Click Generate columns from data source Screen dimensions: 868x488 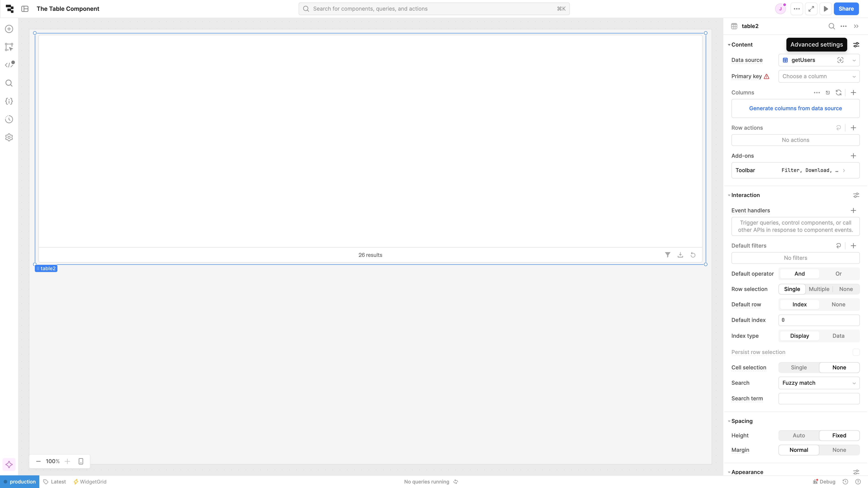tap(795, 108)
